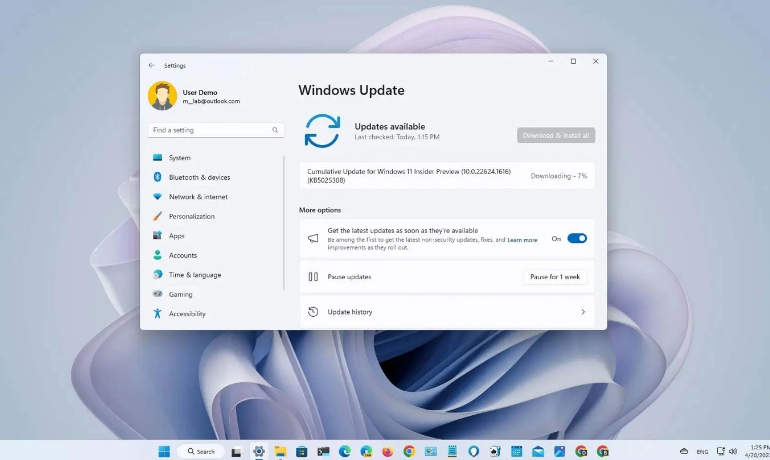Image resolution: width=770 pixels, height=460 pixels.
Task: Open Bluetooth & devices settings
Action: (215, 177)
